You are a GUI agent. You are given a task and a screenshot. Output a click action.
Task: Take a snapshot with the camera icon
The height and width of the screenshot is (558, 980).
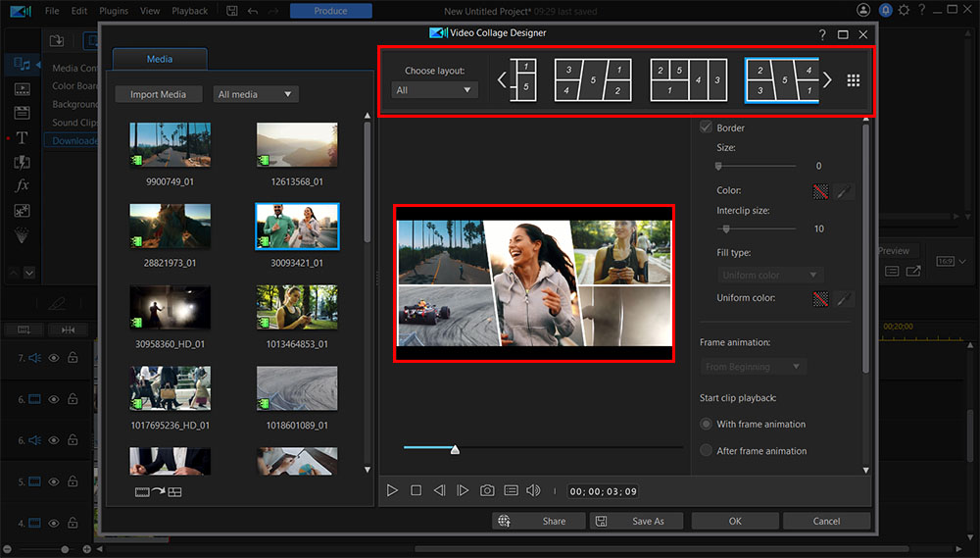[x=487, y=490]
